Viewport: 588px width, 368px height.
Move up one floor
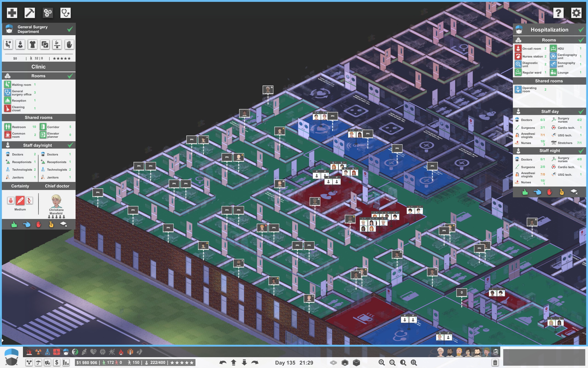pos(234,362)
